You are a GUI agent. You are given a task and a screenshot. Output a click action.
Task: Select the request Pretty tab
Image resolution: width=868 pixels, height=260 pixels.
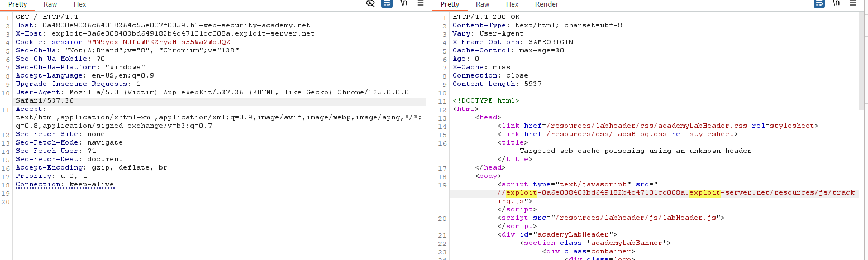[x=17, y=4]
